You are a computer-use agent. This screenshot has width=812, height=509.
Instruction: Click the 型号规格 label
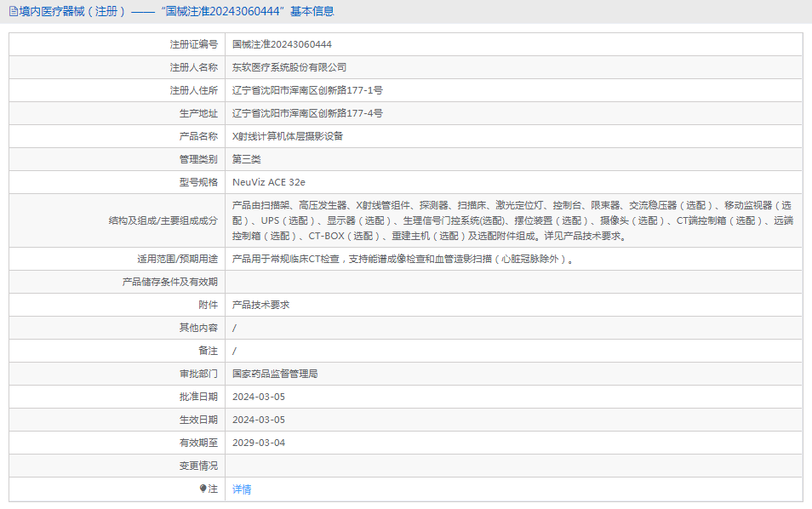point(198,182)
